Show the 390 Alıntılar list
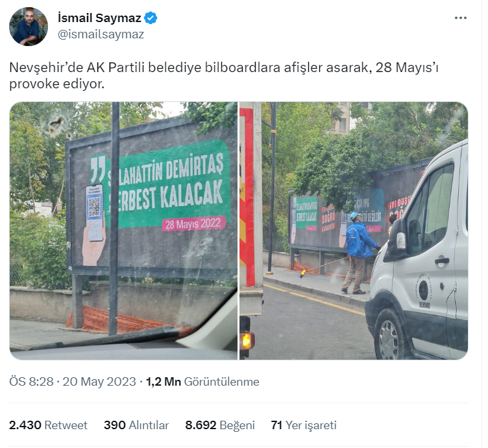The image size is (488, 448). [136, 425]
